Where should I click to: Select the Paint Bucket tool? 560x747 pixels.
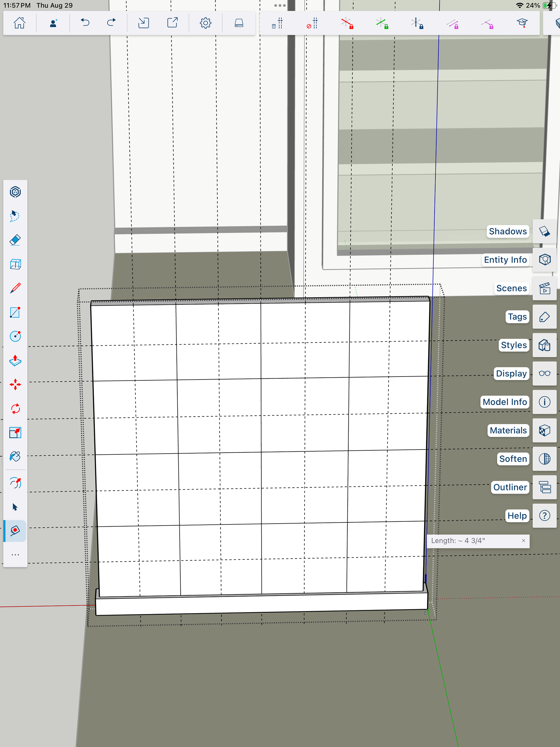click(15, 456)
